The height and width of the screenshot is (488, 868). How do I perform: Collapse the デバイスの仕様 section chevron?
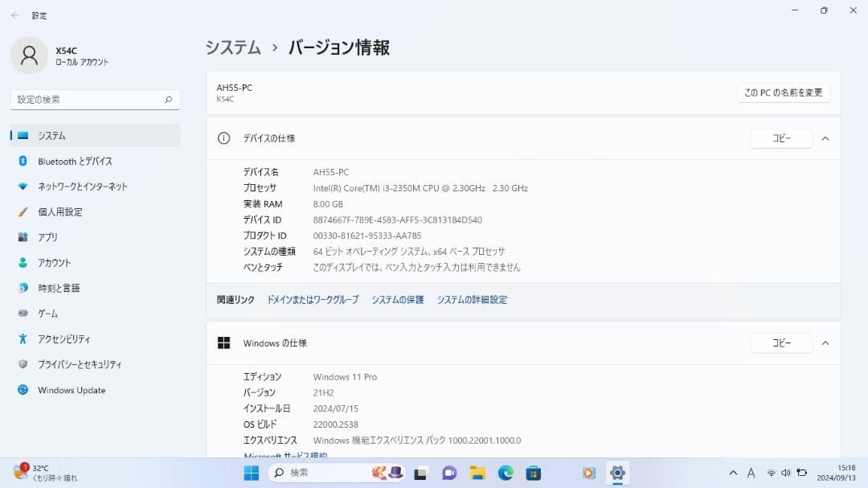click(825, 138)
